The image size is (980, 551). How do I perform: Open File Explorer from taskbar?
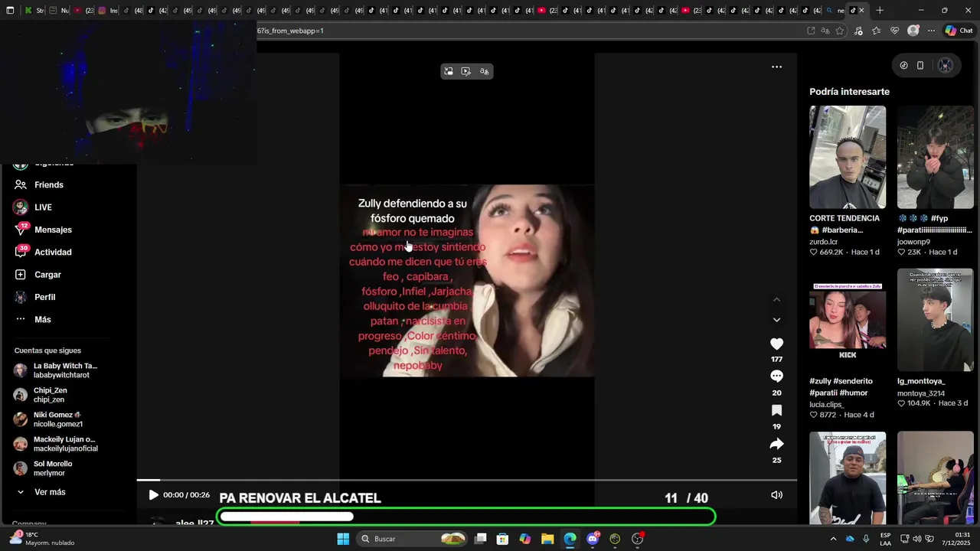(547, 539)
